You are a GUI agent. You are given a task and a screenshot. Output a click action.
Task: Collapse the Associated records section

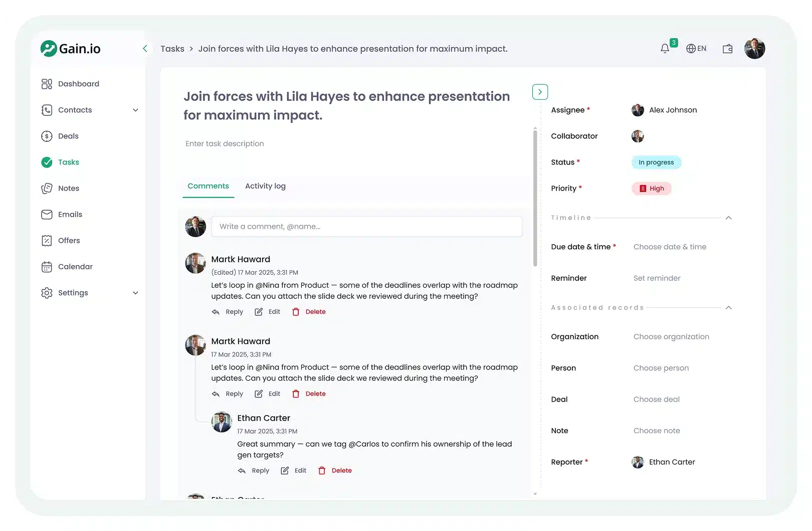(x=729, y=307)
